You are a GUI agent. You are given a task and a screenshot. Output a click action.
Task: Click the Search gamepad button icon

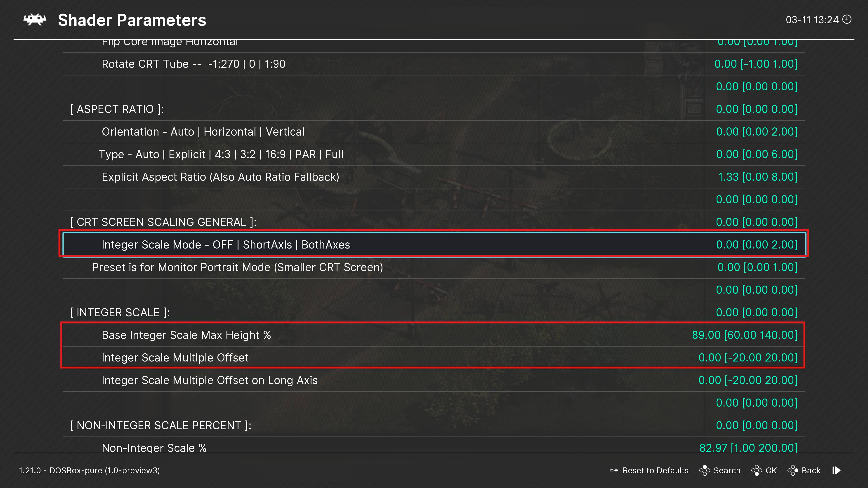pyautogui.click(x=704, y=470)
